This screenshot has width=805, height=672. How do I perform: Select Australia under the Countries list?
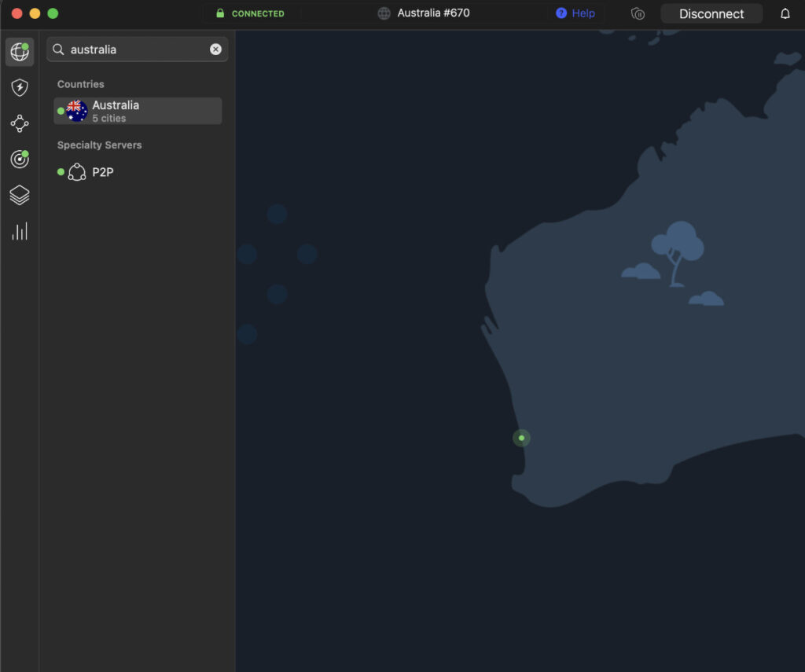pos(116,105)
